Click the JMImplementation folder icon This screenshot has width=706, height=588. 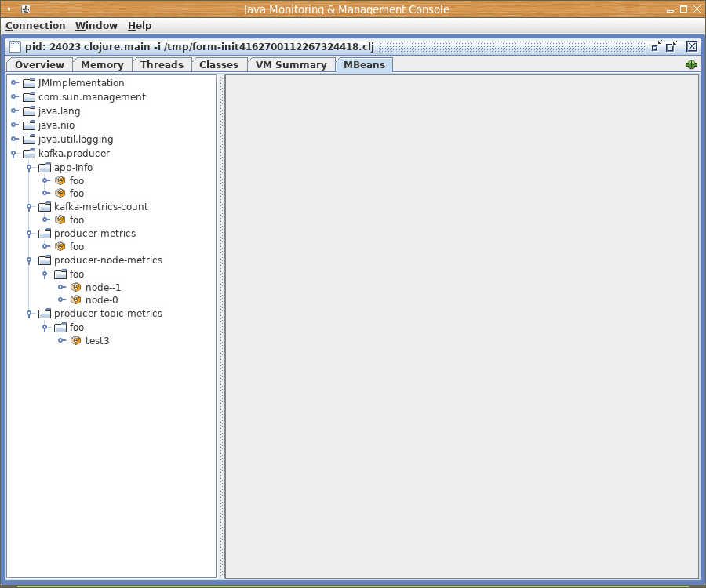click(x=29, y=83)
